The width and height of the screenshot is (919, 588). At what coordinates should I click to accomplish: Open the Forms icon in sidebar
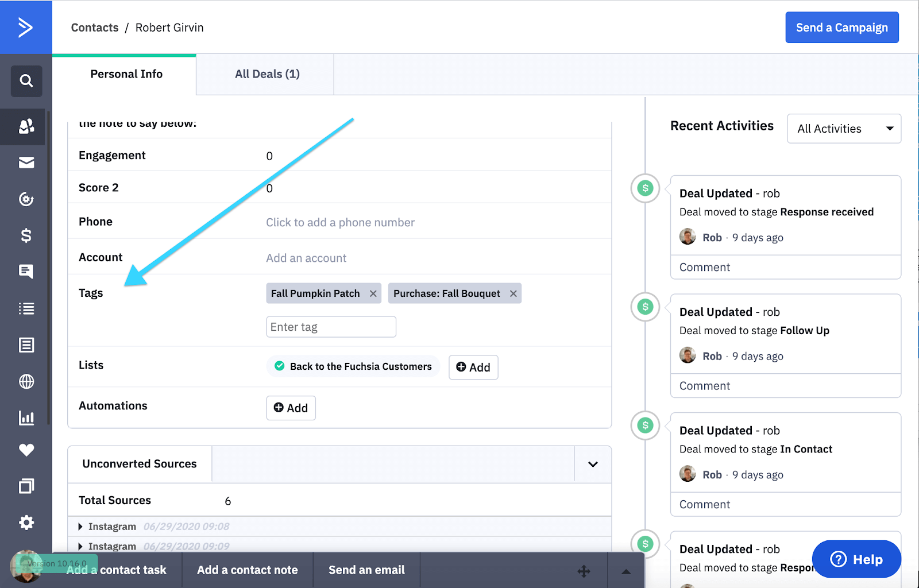point(26,345)
